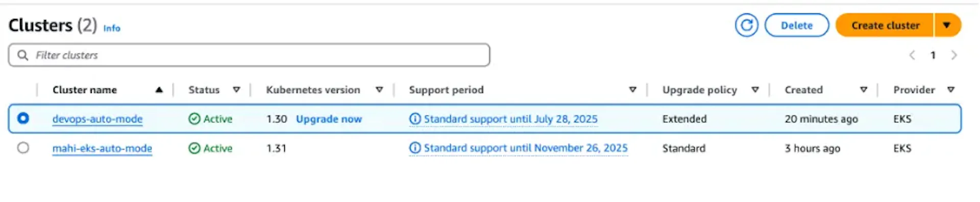Open the Create cluster dropdown arrow
980x202 pixels.
tap(947, 25)
